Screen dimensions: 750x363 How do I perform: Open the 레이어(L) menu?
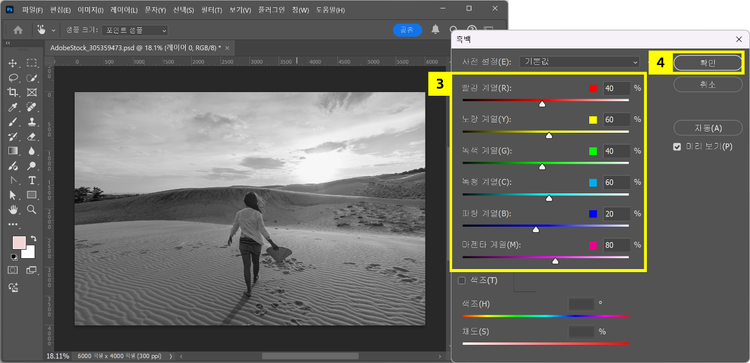(124, 10)
